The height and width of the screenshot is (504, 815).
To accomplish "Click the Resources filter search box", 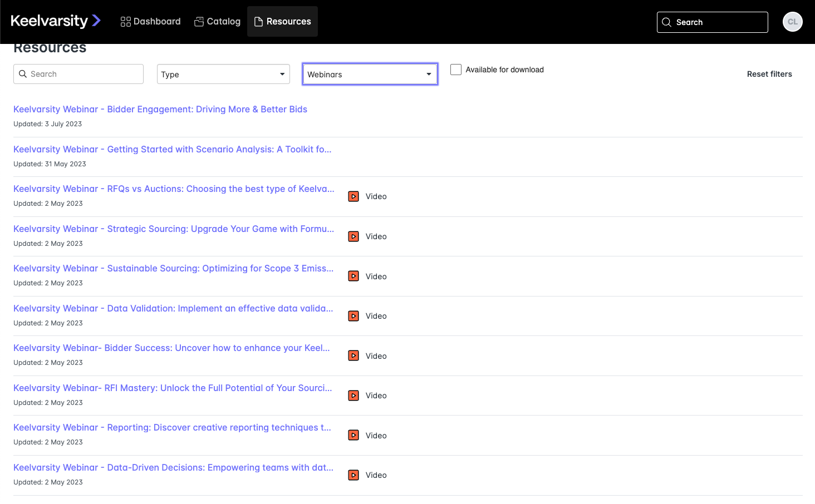I will (x=78, y=74).
